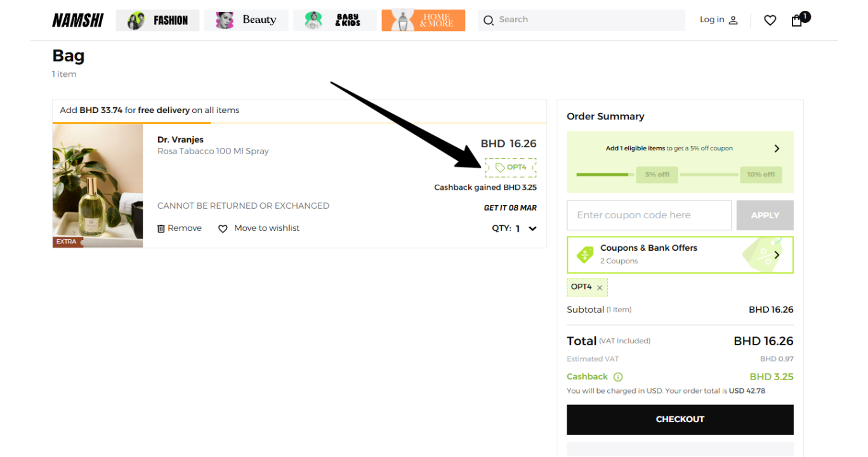Click the APPLY coupon button
The width and height of the screenshot is (868, 457).
765,215
